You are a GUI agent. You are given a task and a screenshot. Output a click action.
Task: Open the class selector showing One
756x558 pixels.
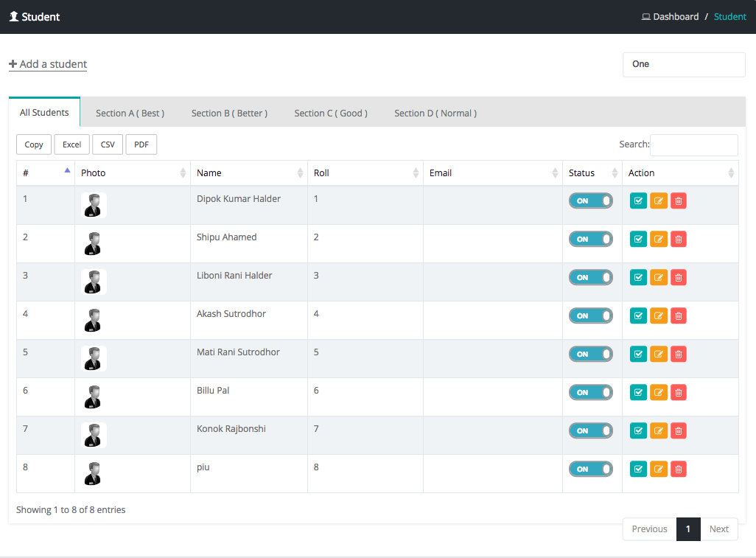[x=684, y=64]
